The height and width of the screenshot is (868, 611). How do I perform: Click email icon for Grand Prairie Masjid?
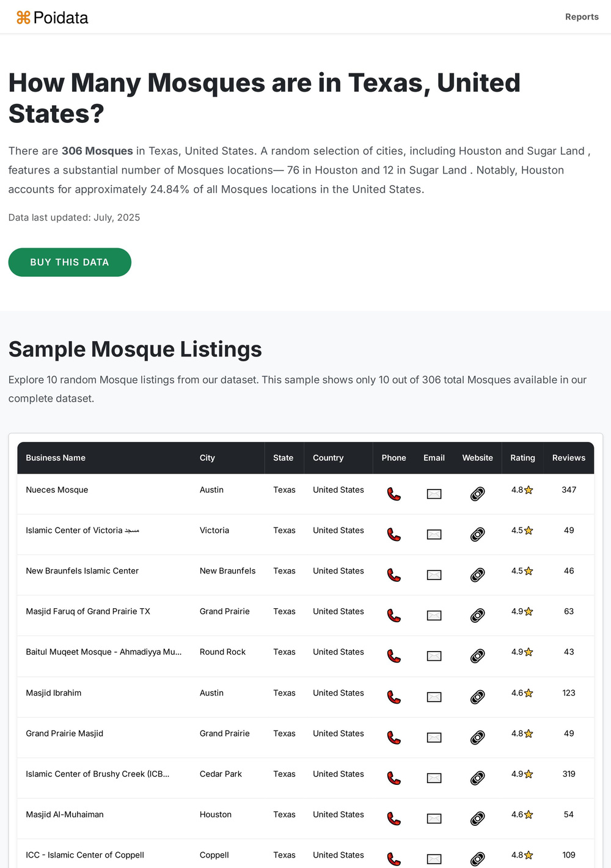434,737
